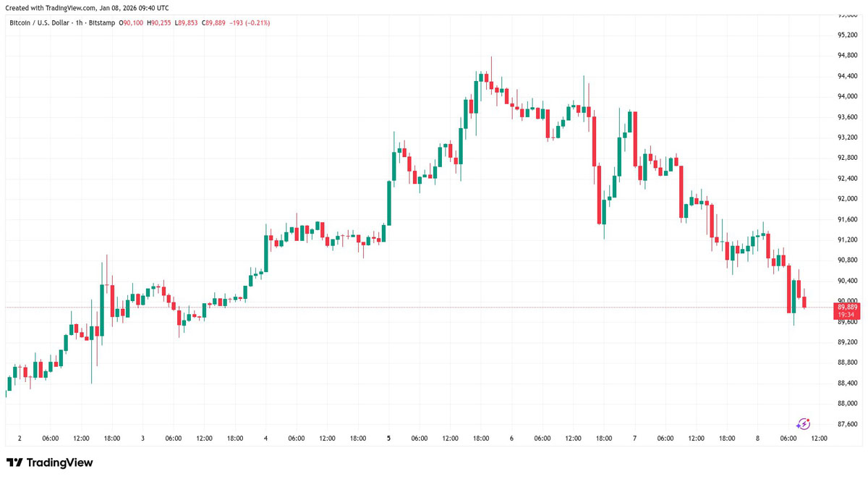This screenshot has width=868, height=479.
Task: Click the date label 4 on time axis
Action: pos(265,438)
